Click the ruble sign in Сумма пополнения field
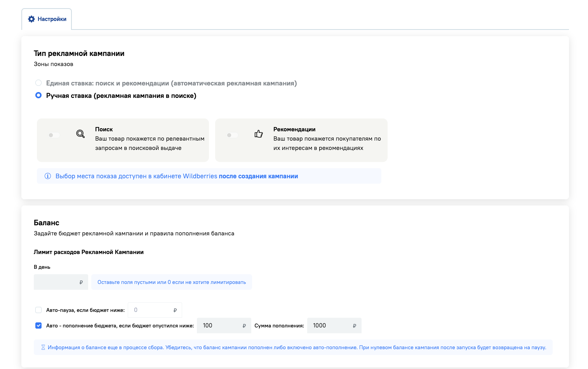This screenshot has width=588, height=369. (354, 326)
